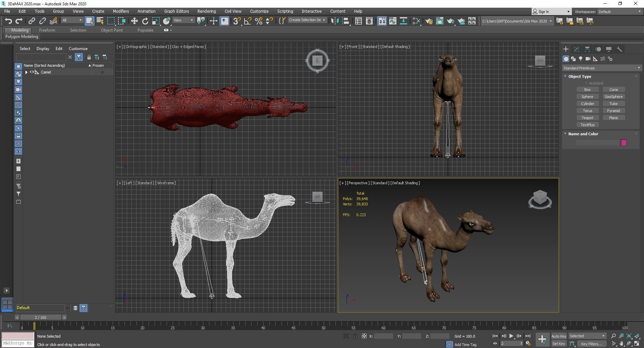Open the Graph Editors menu
Image resolution: width=644 pixels, height=348 pixels.
pos(176,11)
